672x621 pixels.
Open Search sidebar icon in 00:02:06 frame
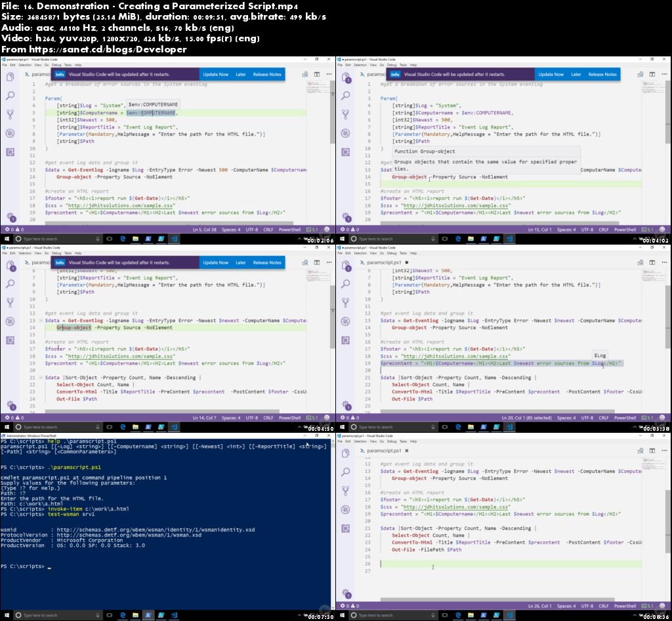coord(10,96)
